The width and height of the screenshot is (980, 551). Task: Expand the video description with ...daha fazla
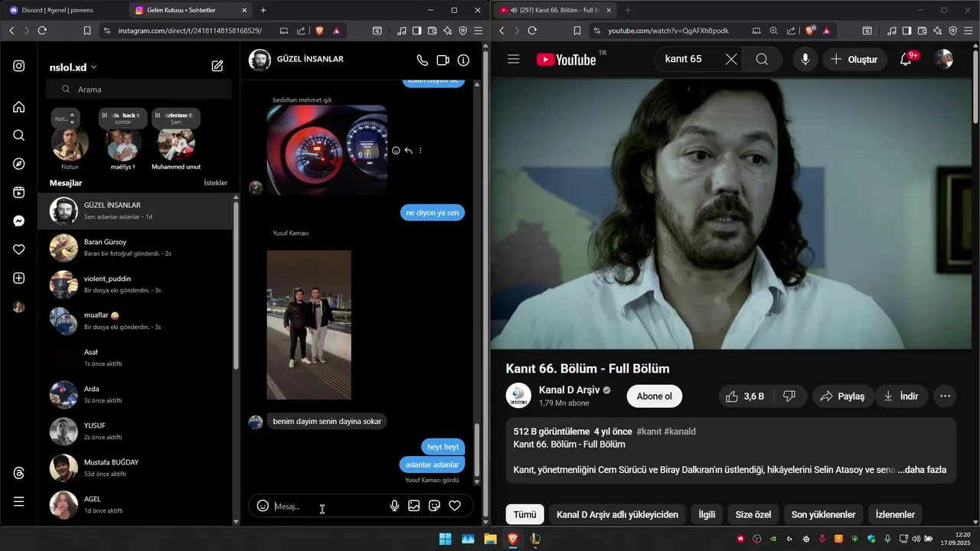tap(922, 470)
